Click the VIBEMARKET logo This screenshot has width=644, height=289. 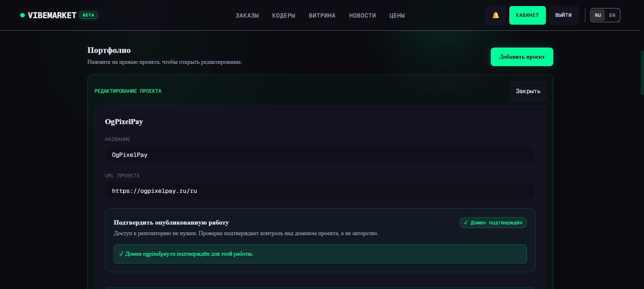[x=52, y=15]
